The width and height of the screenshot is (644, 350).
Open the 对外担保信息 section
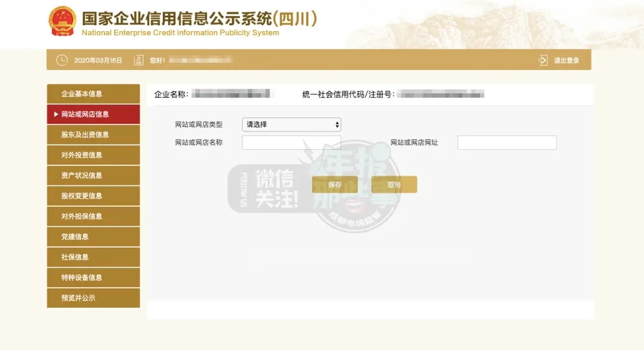93,216
